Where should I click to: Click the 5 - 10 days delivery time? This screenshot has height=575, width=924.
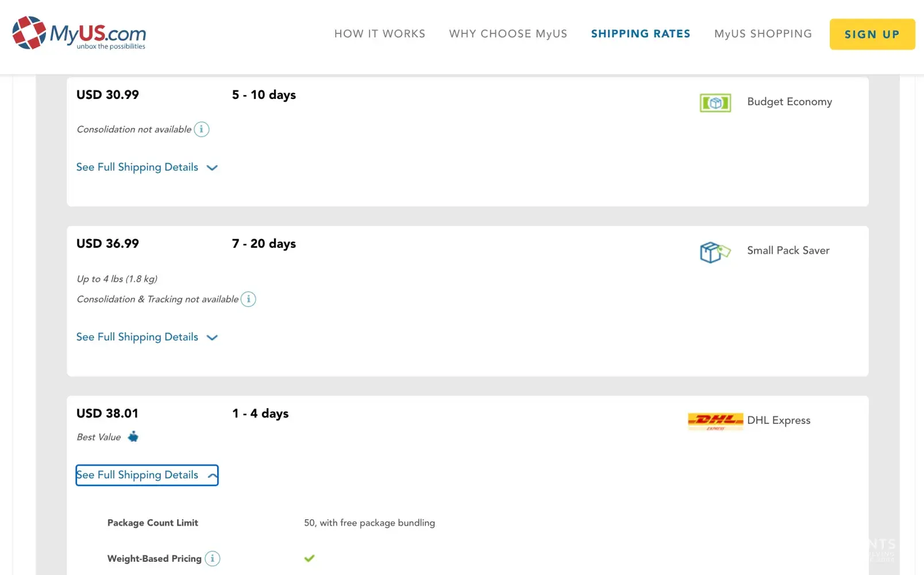click(264, 95)
